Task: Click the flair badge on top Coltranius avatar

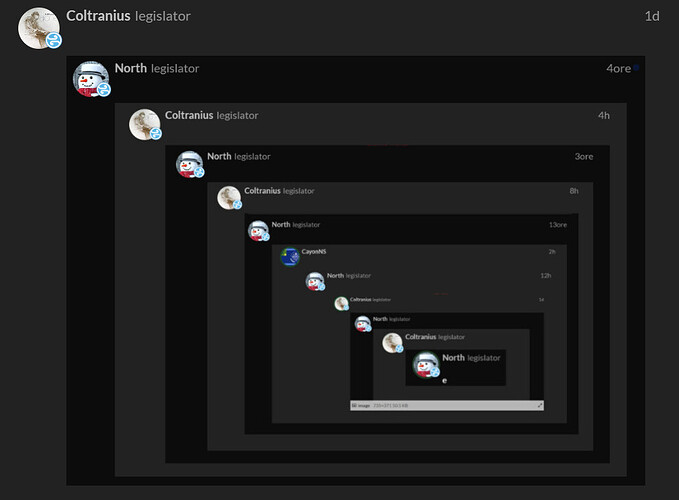Action: pyautogui.click(x=54, y=41)
